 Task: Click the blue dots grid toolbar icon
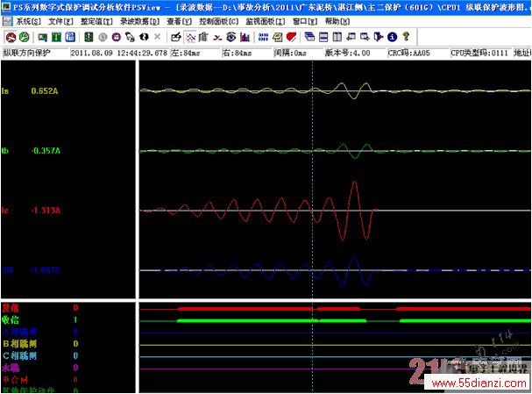pos(263,37)
